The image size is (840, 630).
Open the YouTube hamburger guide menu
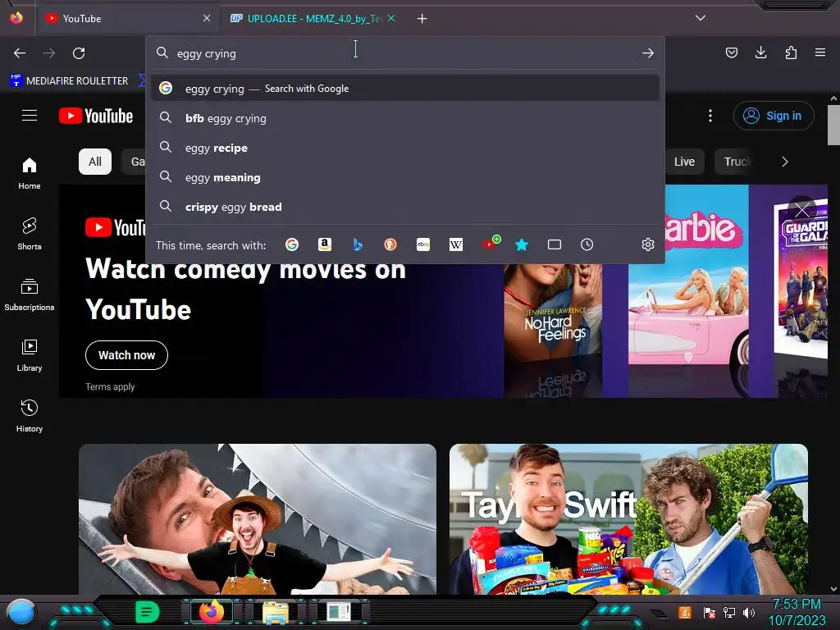click(30, 116)
